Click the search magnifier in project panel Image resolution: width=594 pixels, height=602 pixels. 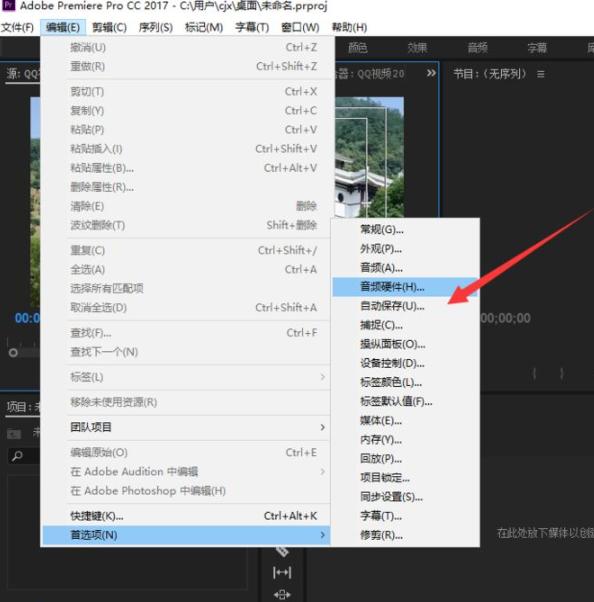tap(17, 456)
